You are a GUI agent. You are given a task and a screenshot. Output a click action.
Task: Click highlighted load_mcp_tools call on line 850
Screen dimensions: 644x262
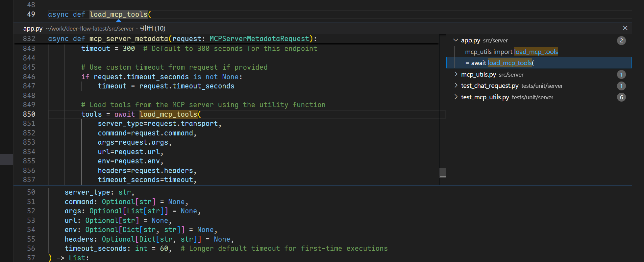tap(168, 114)
